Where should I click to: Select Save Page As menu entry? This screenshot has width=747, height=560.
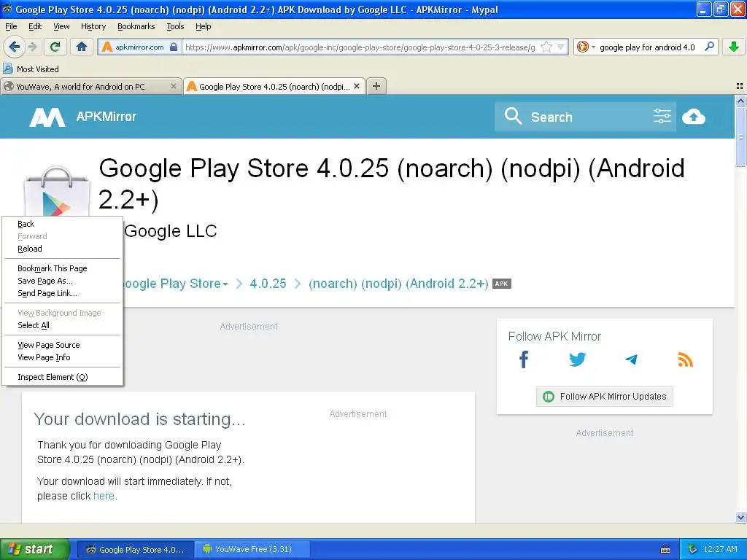click(63, 281)
